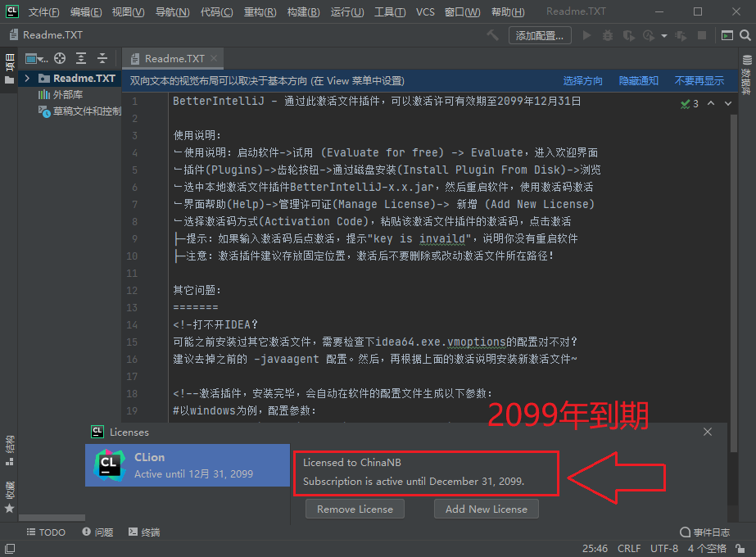The height and width of the screenshot is (557, 756).
Task: Open the 工具(T) menu
Action: 390,11
